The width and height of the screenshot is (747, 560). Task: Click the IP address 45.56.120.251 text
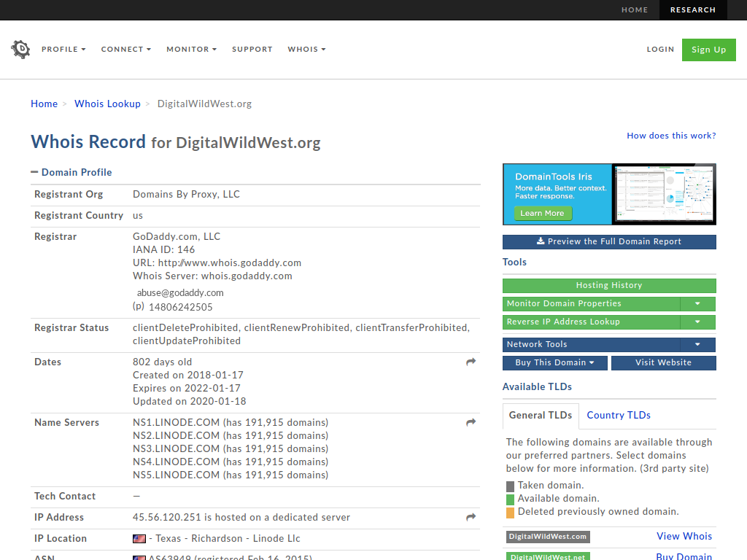[x=167, y=517]
